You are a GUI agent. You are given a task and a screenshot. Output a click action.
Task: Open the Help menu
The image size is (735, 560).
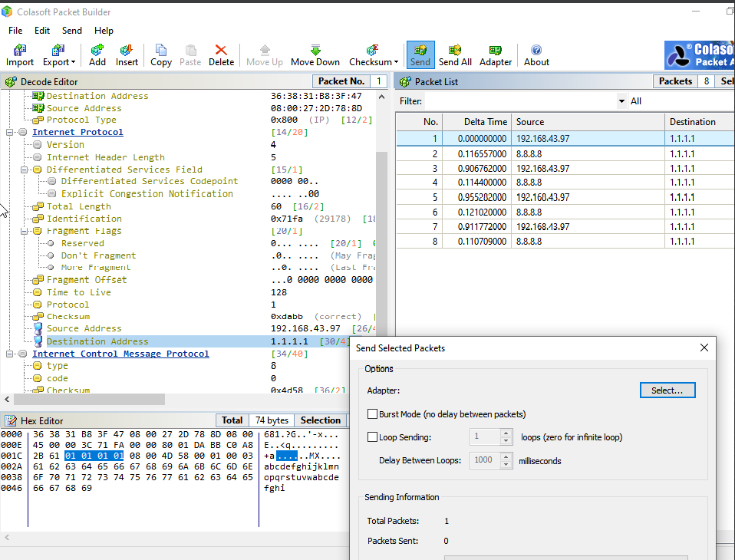[104, 31]
